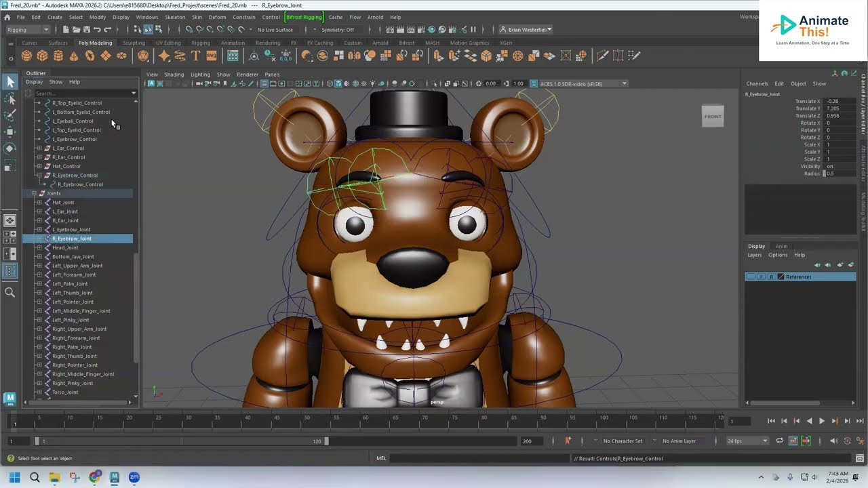
Task: Click the FRONT view cube face
Action: click(713, 116)
